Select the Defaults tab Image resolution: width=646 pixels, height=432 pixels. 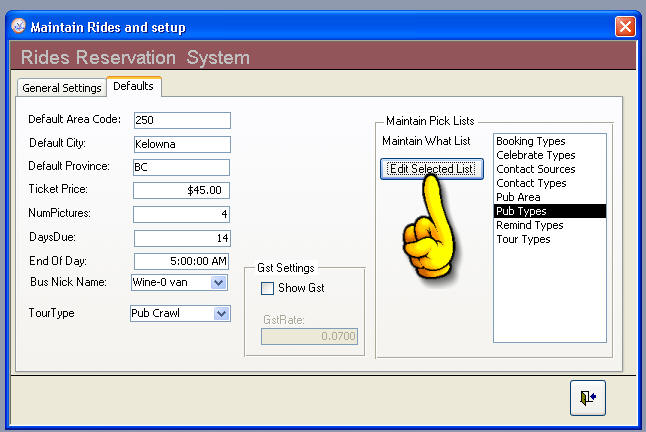[x=133, y=87]
